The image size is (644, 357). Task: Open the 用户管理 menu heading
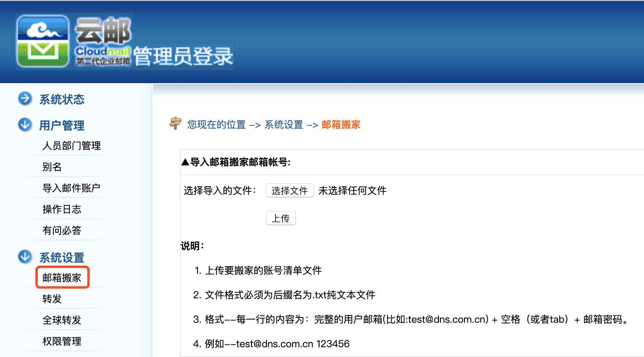pos(61,126)
